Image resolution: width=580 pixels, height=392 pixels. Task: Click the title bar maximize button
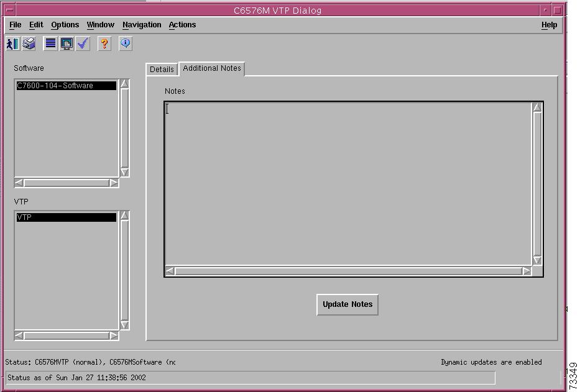(558, 11)
